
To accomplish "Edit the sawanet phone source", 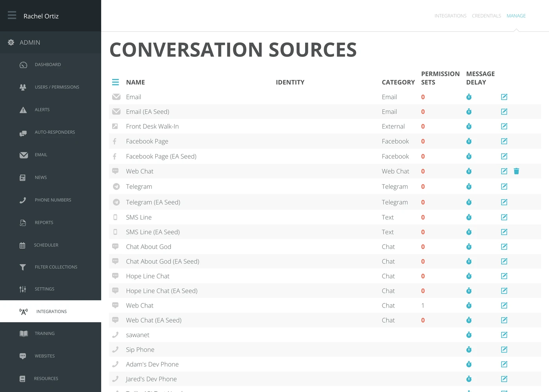I will [504, 335].
